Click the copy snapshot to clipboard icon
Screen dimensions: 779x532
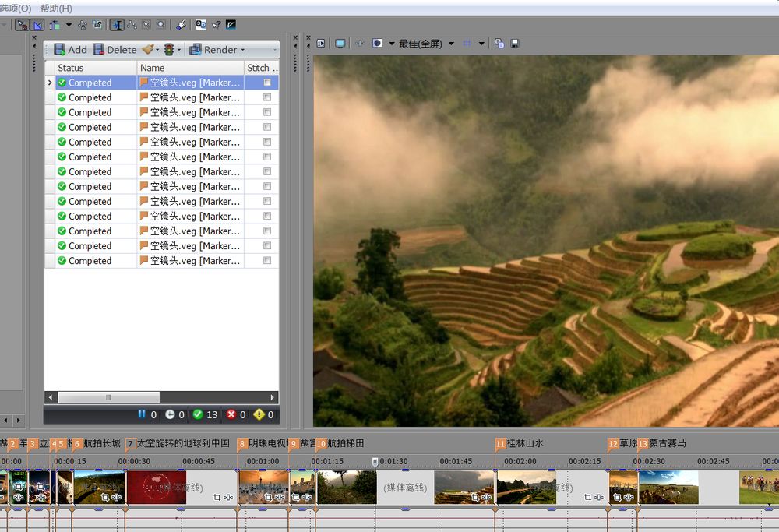pos(499,44)
